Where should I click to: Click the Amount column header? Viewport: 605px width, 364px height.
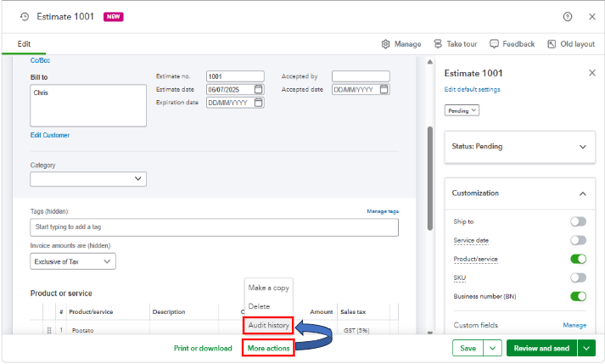coord(322,312)
